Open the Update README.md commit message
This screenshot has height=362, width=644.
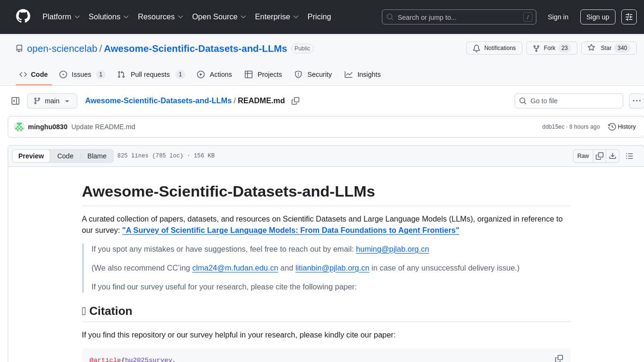[x=103, y=127]
